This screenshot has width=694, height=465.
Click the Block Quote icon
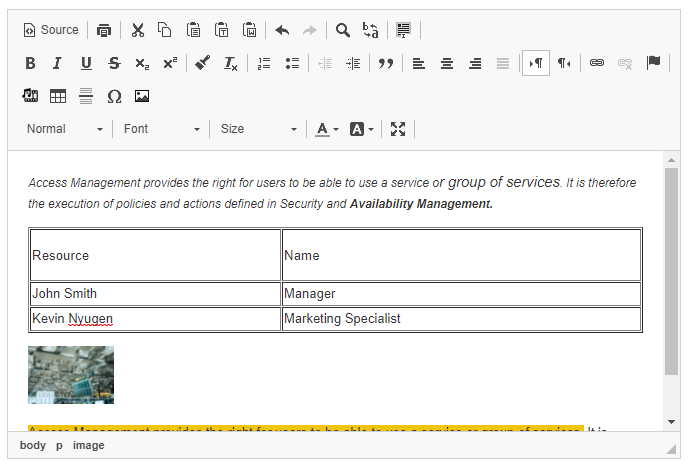[x=385, y=63]
